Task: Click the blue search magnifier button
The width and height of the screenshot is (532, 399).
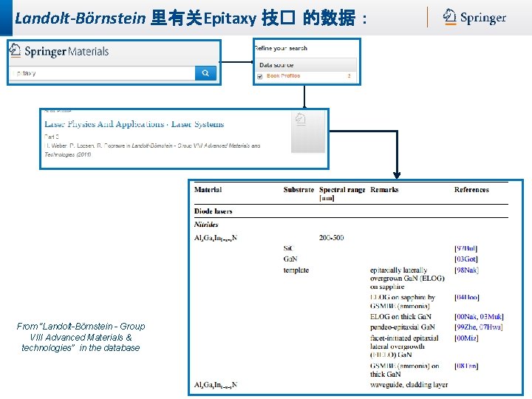Action: tap(205, 73)
